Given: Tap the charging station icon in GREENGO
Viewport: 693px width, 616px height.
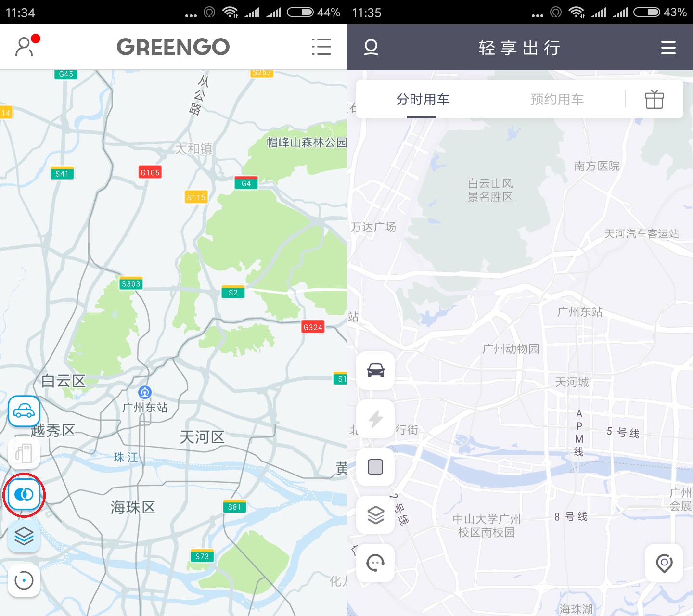Looking at the screenshot, I should pos(24,453).
